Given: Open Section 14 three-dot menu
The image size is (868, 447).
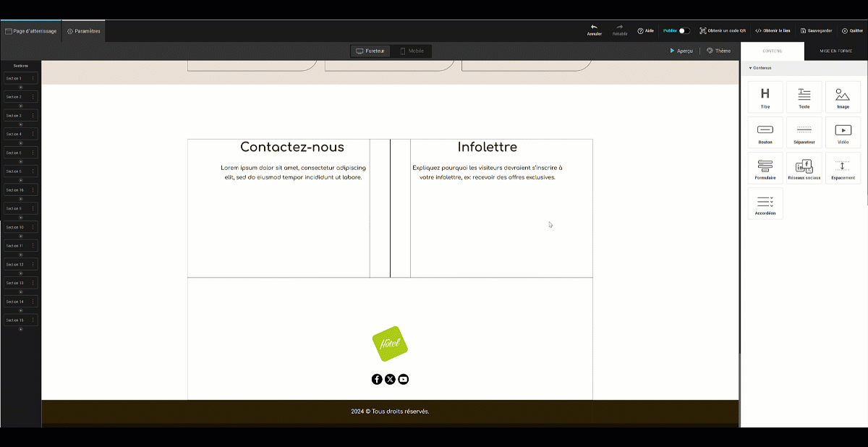Looking at the screenshot, I should [33, 302].
